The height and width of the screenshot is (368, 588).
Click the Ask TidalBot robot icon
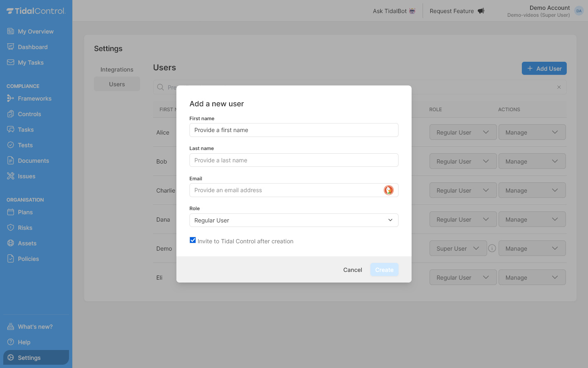pyautogui.click(x=412, y=11)
